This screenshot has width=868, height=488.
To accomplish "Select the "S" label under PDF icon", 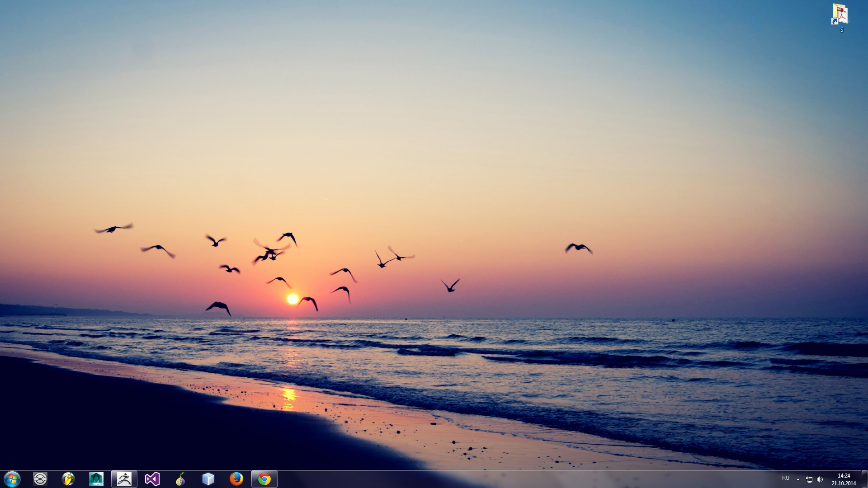I will pyautogui.click(x=842, y=30).
